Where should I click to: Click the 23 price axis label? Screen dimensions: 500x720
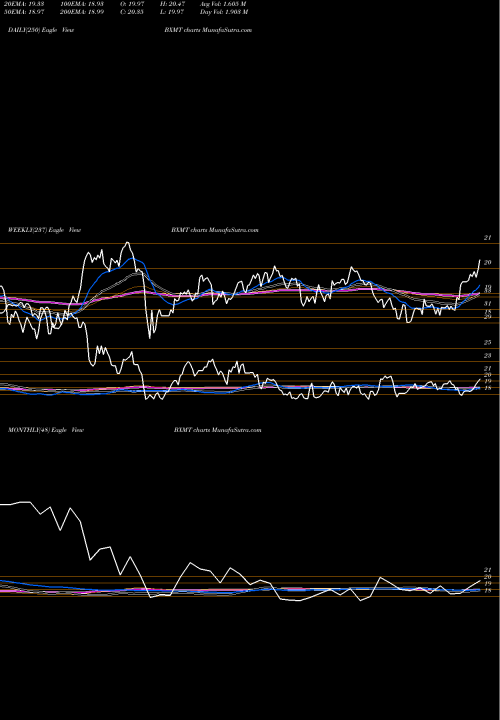point(488,355)
